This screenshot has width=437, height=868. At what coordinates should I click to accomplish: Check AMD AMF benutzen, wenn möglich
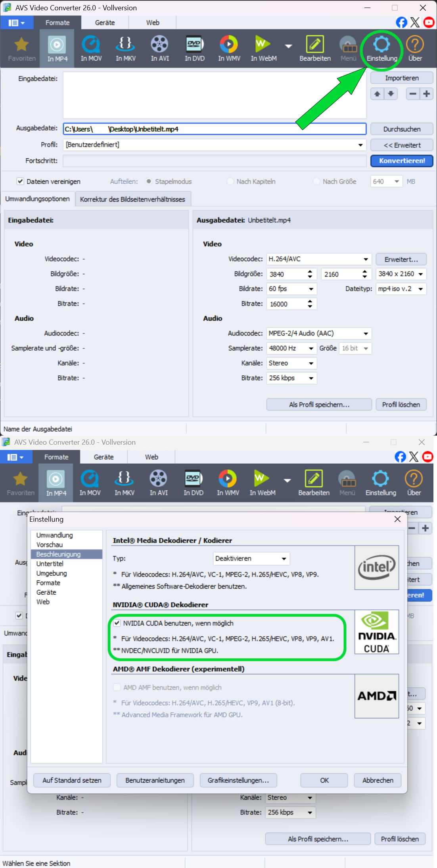point(117,687)
